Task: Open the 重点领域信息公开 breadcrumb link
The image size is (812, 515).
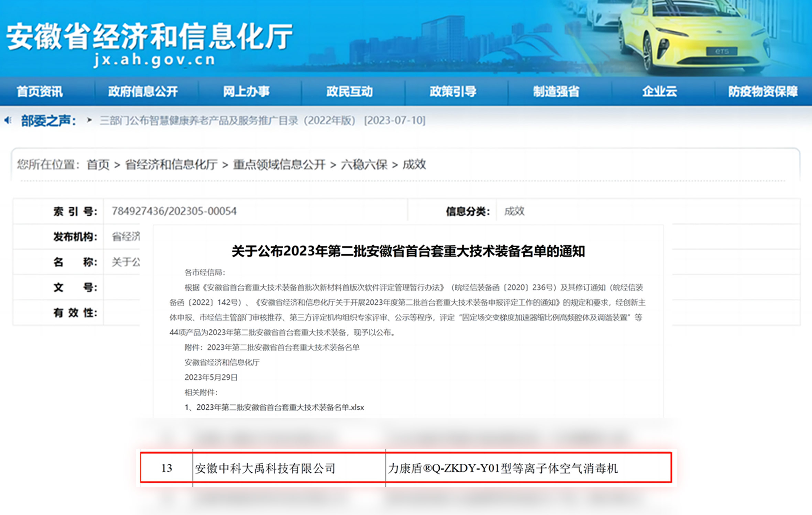Action: [x=279, y=165]
